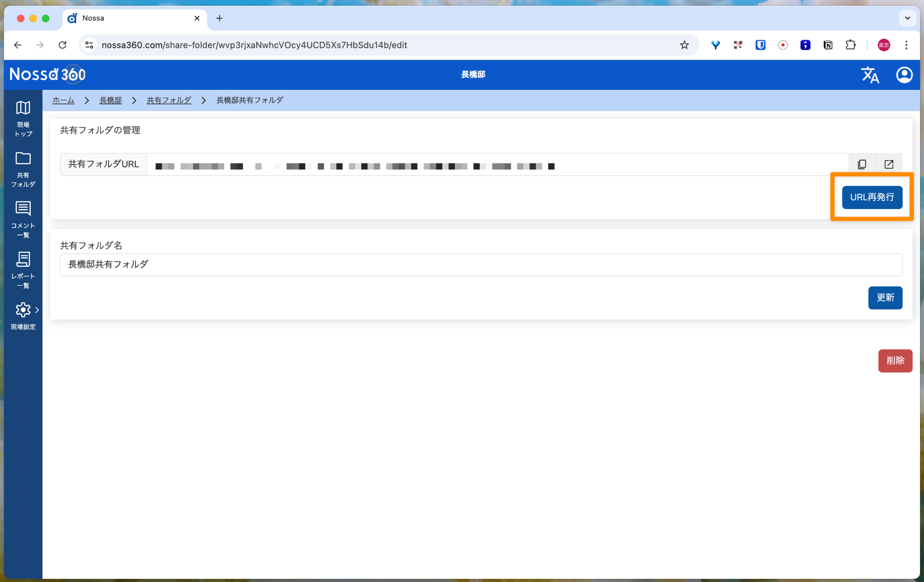
Task: Open the レポート一覧 sidebar icon
Action: click(x=23, y=260)
